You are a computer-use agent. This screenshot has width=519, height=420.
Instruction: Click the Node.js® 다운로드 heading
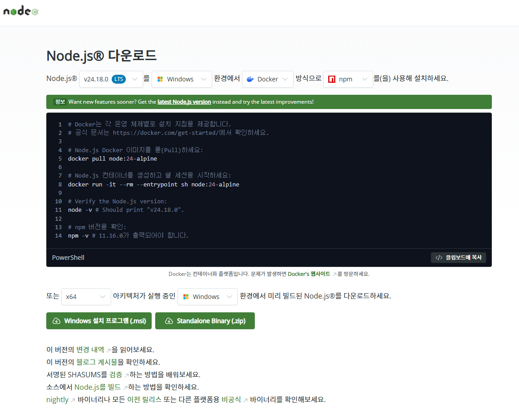[101, 55]
